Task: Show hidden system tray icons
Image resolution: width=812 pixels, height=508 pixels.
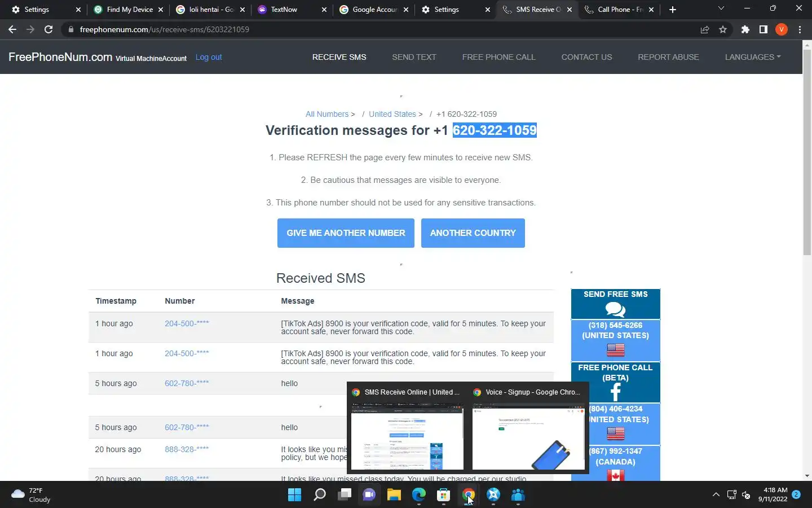Action: [716, 495]
